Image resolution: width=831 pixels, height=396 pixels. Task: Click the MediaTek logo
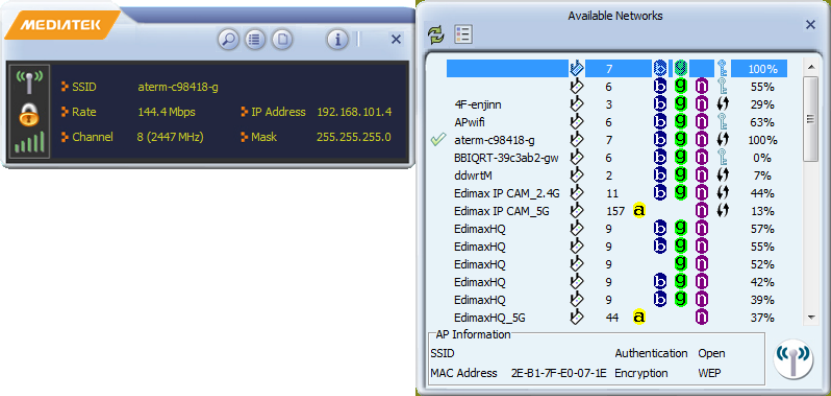pyautogui.click(x=63, y=25)
